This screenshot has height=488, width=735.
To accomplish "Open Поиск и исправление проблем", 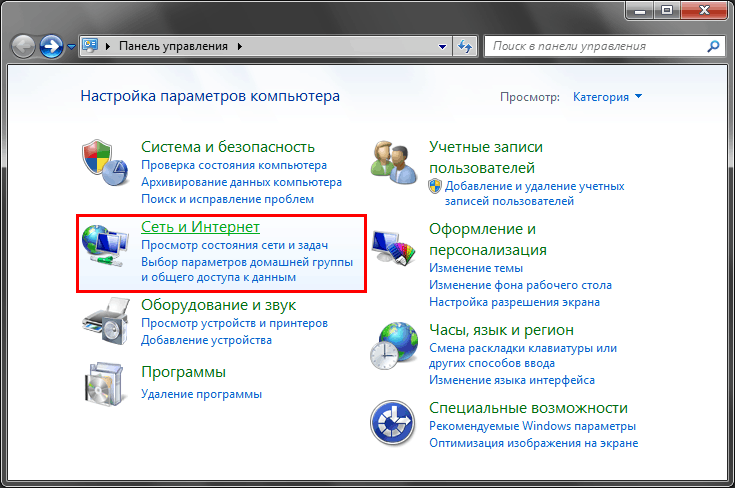I will pyautogui.click(x=228, y=199).
